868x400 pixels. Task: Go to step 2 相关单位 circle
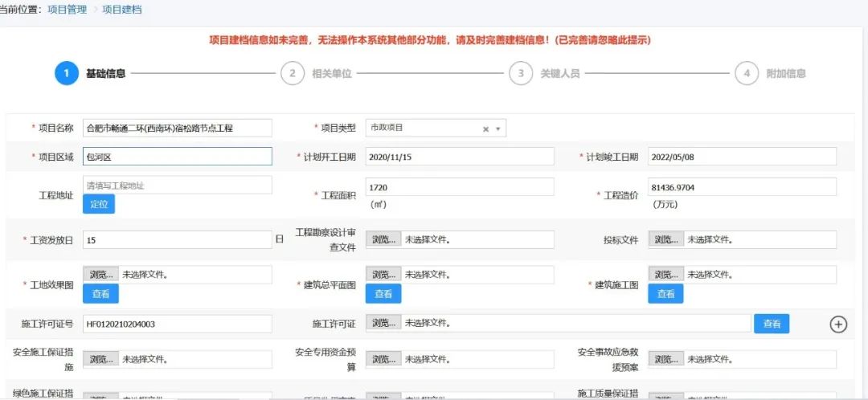292,73
